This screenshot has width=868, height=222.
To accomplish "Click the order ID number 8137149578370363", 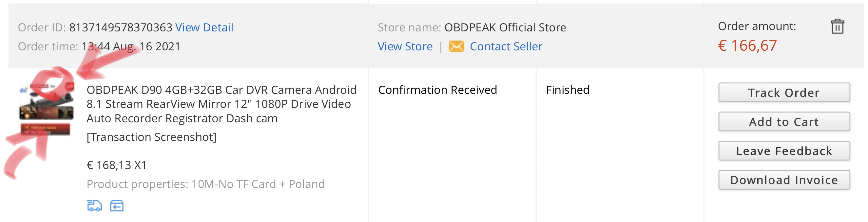I will (x=121, y=27).
